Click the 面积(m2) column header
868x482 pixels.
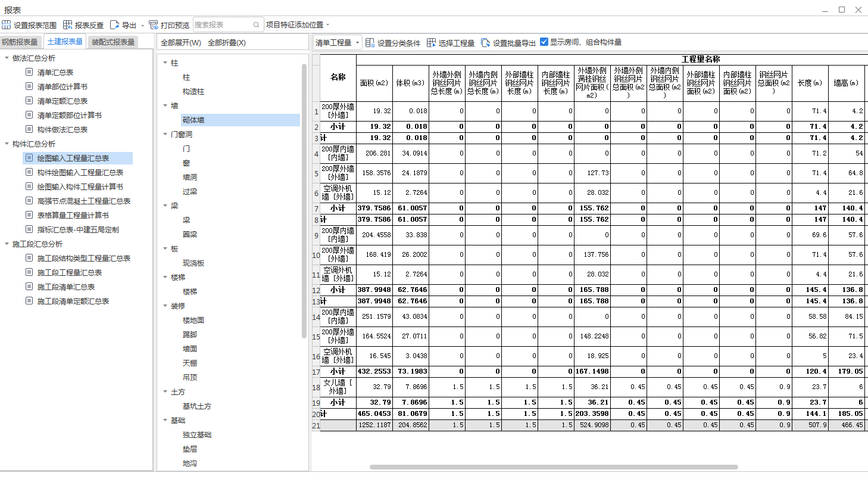(x=374, y=83)
